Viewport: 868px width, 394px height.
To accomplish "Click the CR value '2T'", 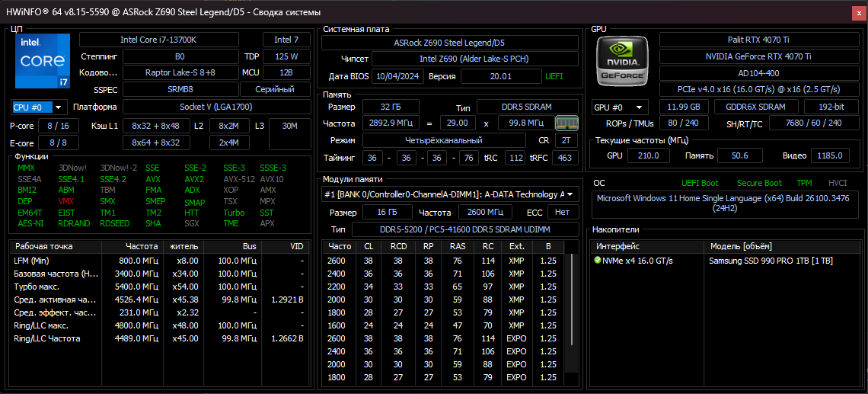I will [x=566, y=140].
